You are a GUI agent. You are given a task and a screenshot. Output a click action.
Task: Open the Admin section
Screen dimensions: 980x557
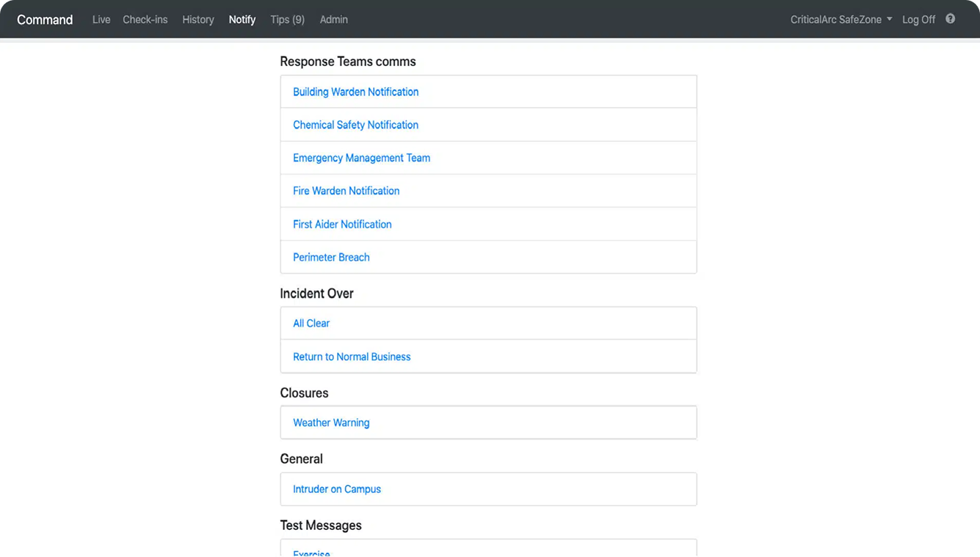pyautogui.click(x=333, y=20)
